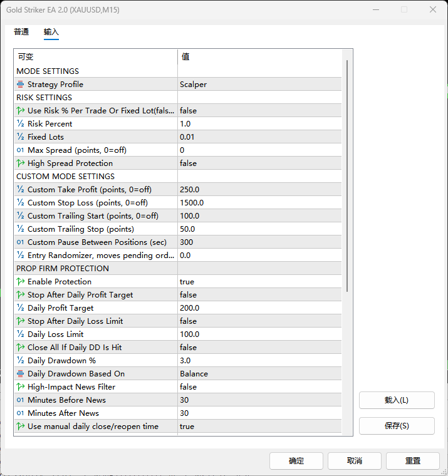This screenshot has height=476, width=448.
Task: Toggle Stop After Daily Loss Limit value
Action: [259, 321]
